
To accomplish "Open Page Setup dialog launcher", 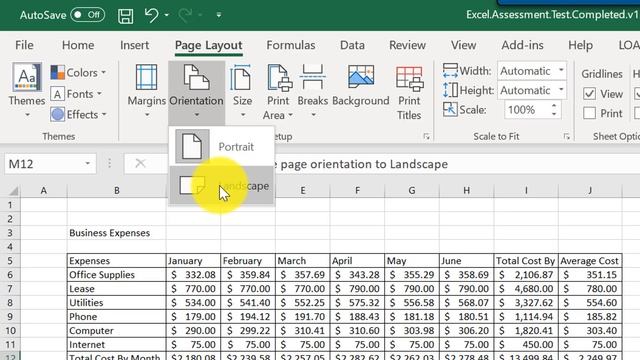I will pyautogui.click(x=426, y=137).
